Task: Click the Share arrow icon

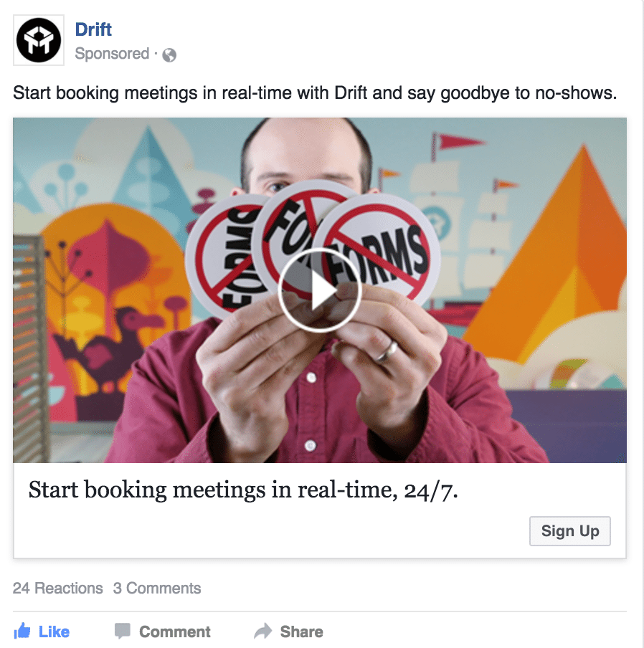Action: (x=263, y=631)
